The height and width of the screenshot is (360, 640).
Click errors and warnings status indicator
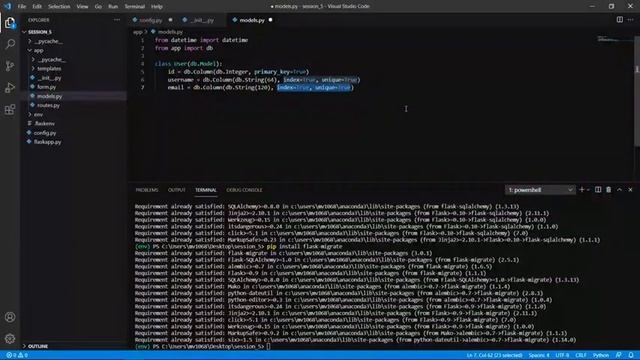point(17,355)
